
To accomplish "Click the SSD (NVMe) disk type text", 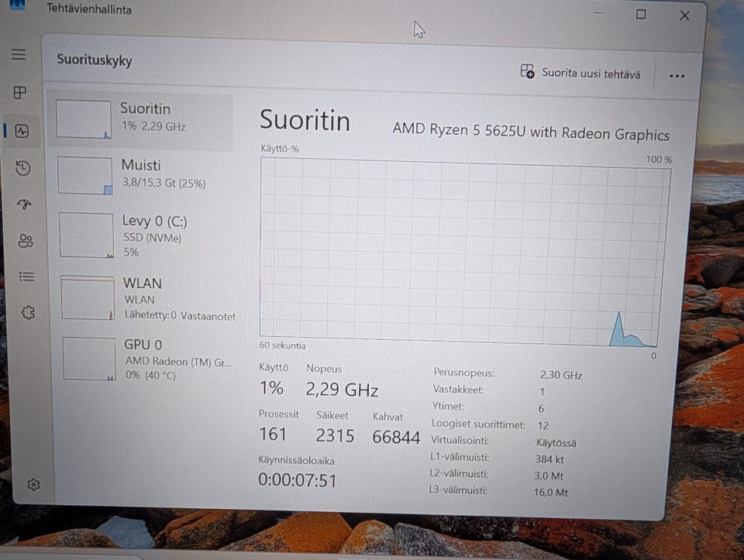I will pos(153,238).
